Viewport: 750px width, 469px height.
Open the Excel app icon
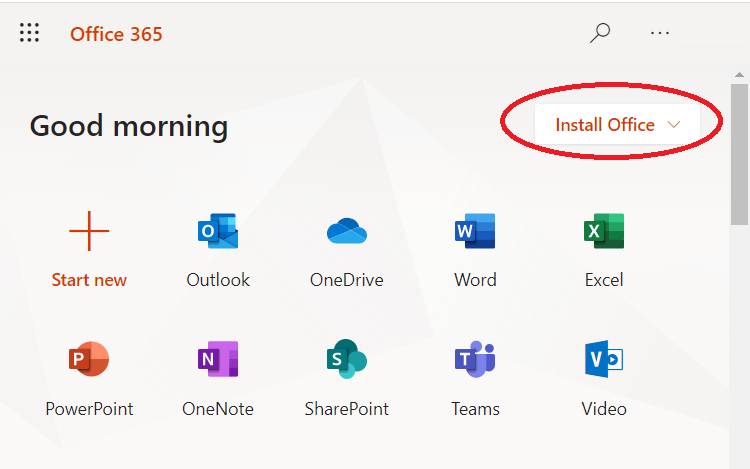click(x=604, y=231)
